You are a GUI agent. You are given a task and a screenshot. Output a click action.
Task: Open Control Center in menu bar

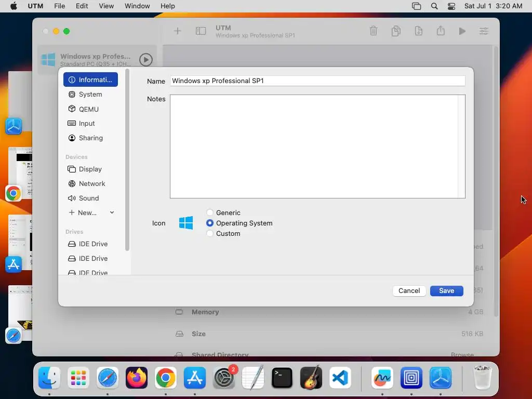451,6
